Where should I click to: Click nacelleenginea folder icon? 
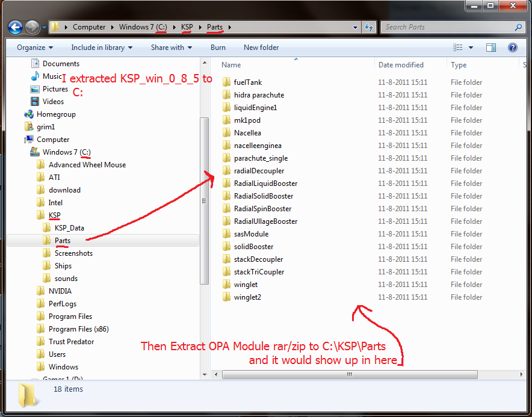(x=227, y=146)
